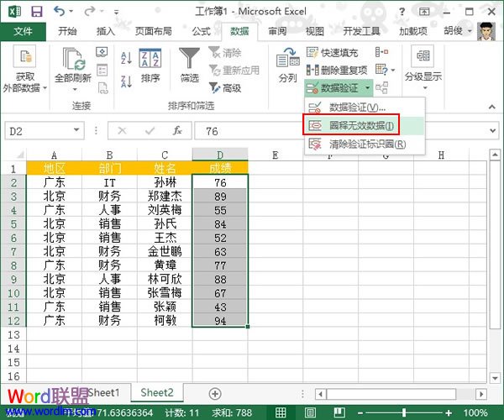This screenshot has height=420, width=504.
Task: Expand What-If Analysis dropdown
Action: (393, 70)
